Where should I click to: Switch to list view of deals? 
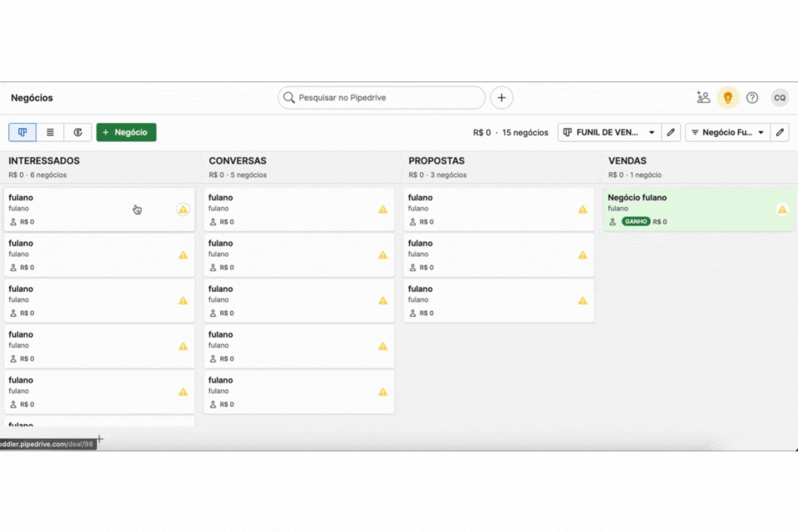tap(50, 132)
